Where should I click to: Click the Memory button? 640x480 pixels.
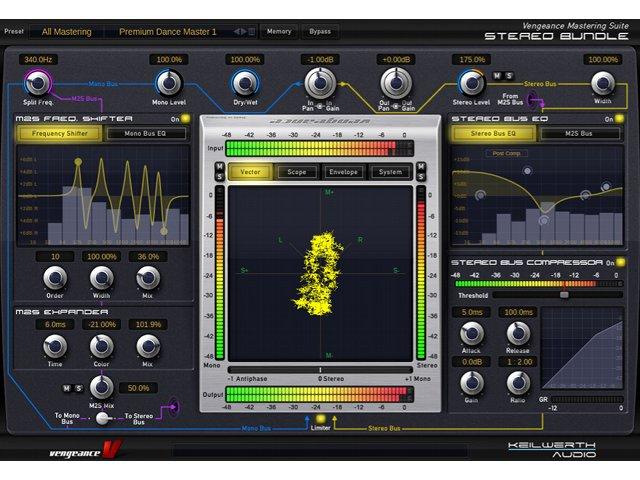279,31
